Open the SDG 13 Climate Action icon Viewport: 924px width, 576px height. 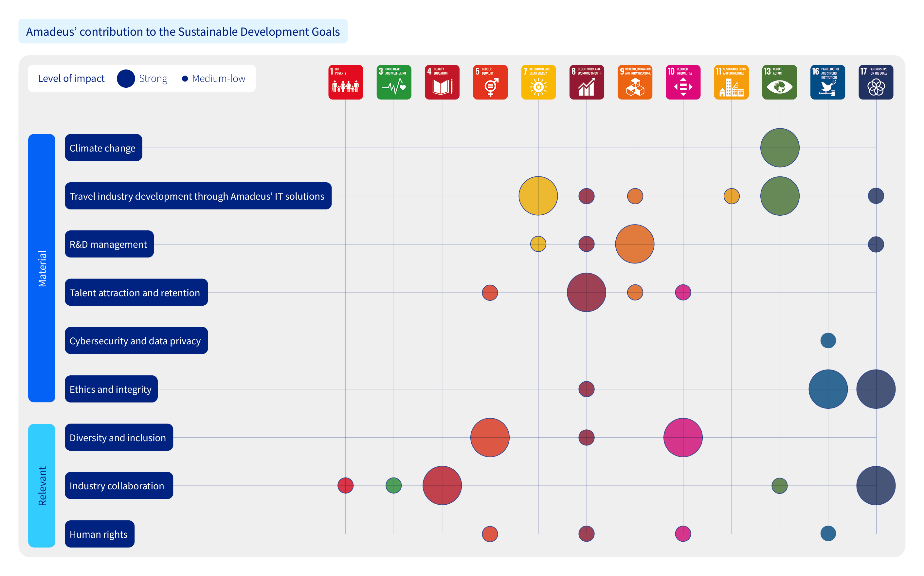coord(779,82)
